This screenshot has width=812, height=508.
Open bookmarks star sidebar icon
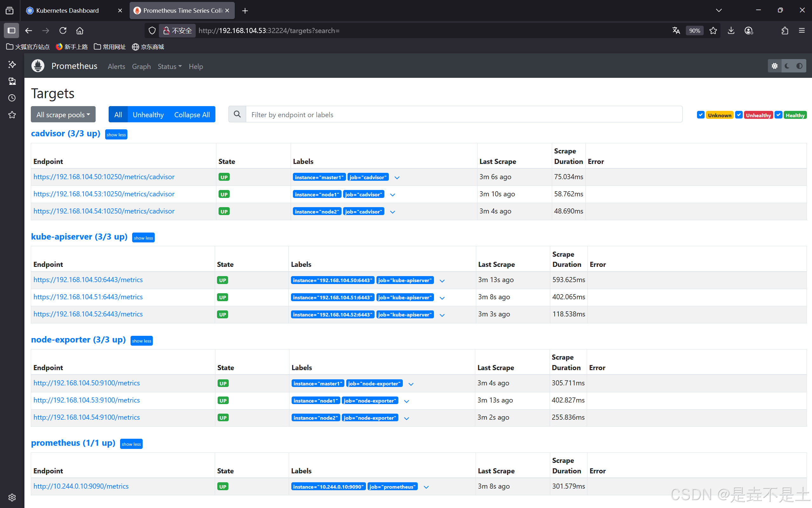point(12,115)
